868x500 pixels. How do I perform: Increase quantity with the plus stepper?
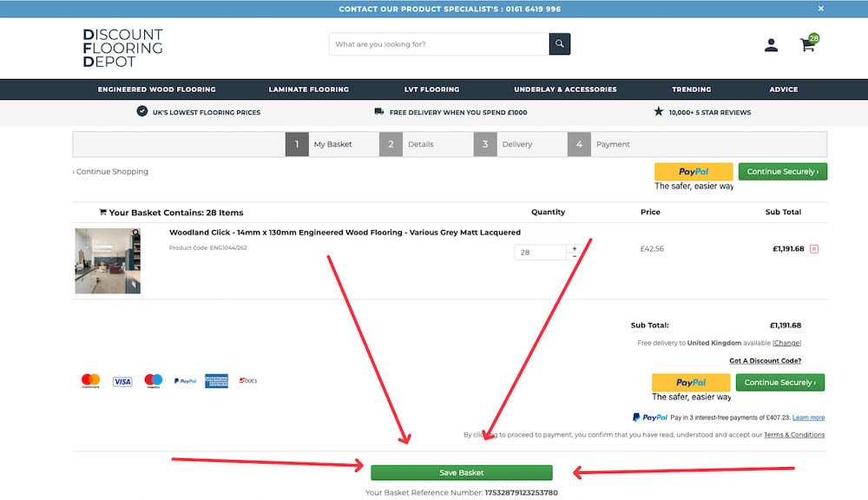(574, 248)
